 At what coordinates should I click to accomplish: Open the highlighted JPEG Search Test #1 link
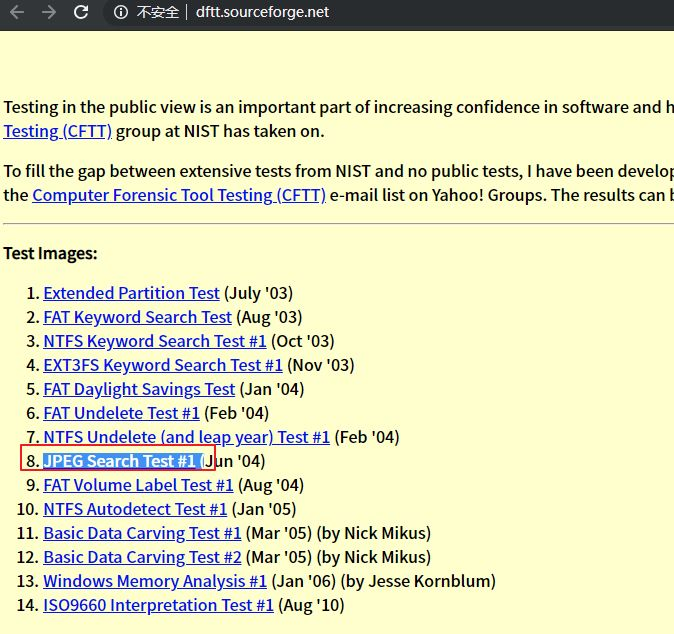coord(120,461)
